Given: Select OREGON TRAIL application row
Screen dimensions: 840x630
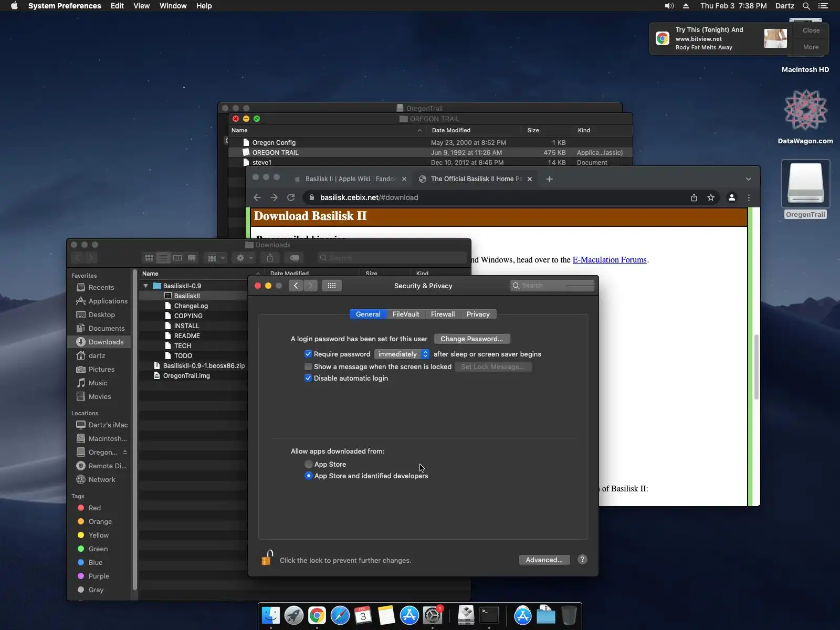Looking at the screenshot, I should [x=430, y=153].
